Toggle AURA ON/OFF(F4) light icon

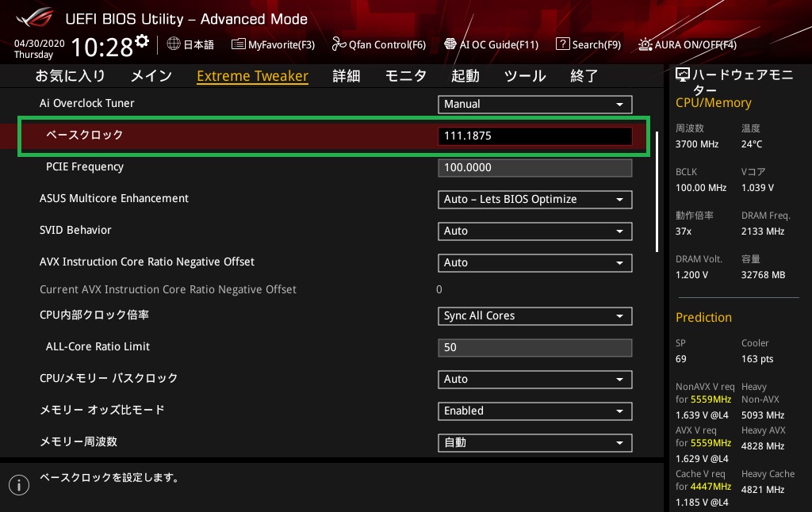pyautogui.click(x=645, y=44)
